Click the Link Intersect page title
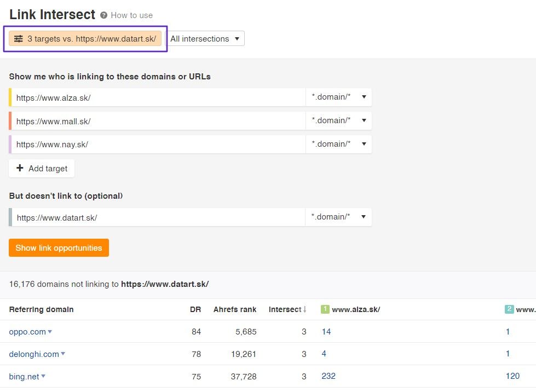536x392 pixels. (52, 15)
